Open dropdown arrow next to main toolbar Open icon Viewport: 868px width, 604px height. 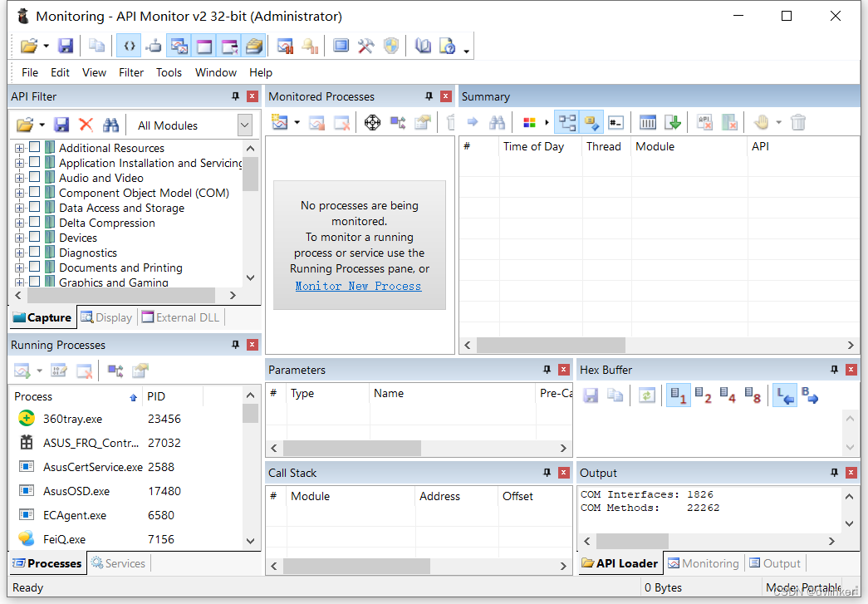point(46,47)
